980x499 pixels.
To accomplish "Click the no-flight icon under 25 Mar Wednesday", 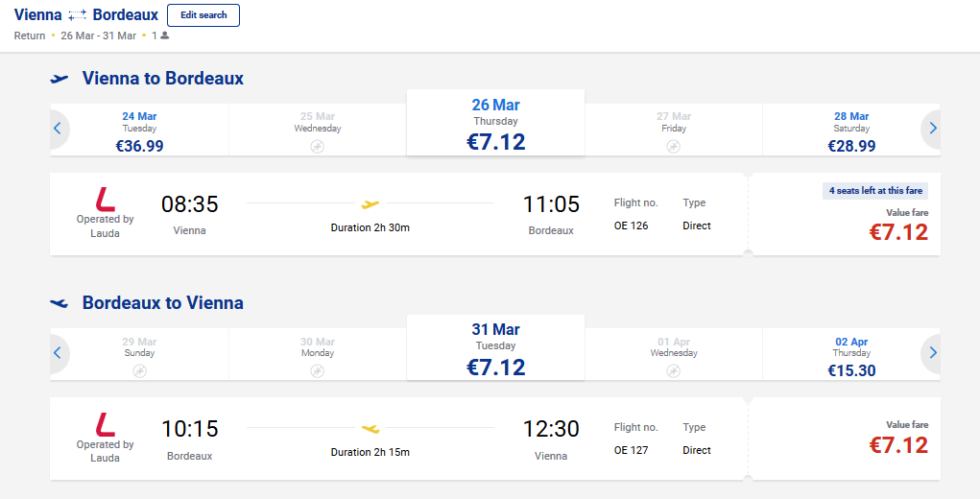I will tap(318, 147).
